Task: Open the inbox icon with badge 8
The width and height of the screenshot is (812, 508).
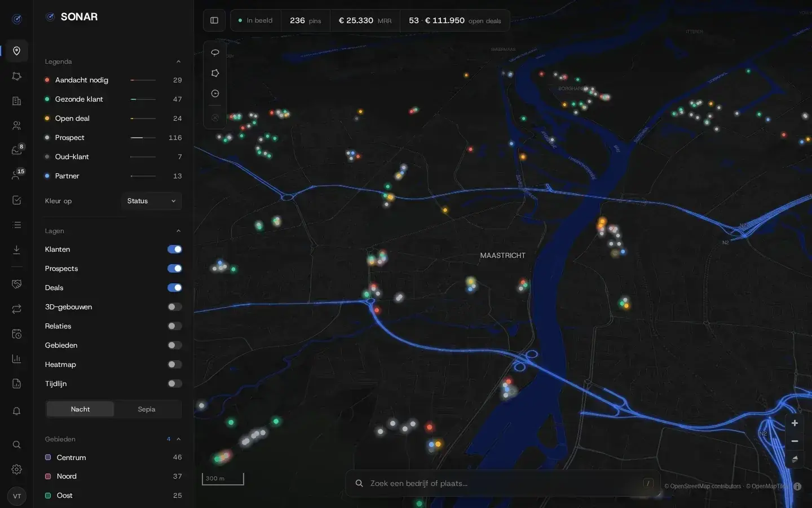Action: (17, 150)
